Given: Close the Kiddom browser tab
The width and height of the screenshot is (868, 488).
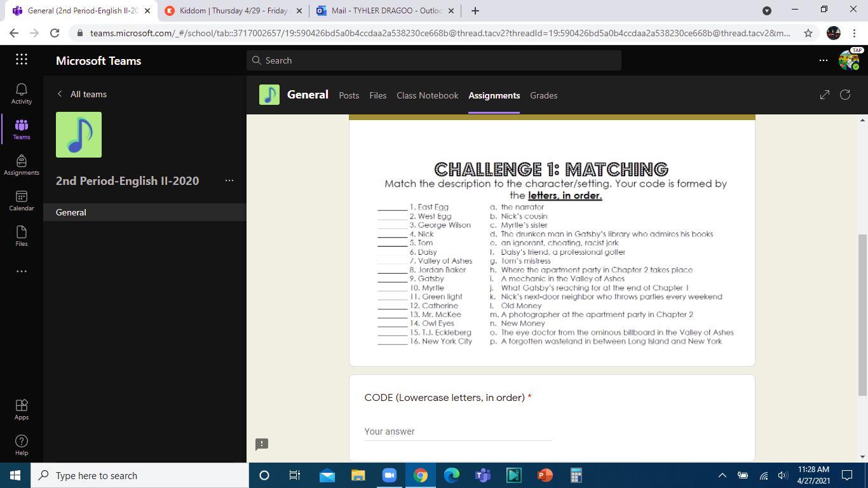Looking at the screenshot, I should (x=299, y=11).
